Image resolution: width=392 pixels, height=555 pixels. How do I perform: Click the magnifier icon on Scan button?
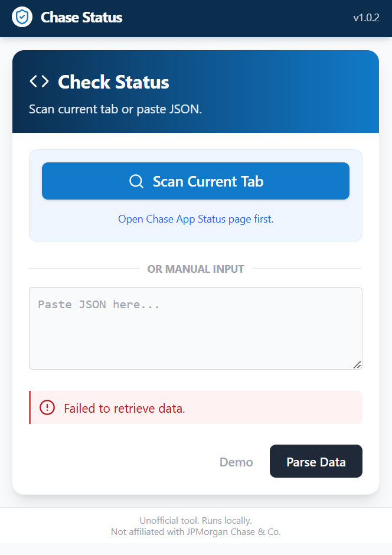pyautogui.click(x=136, y=181)
